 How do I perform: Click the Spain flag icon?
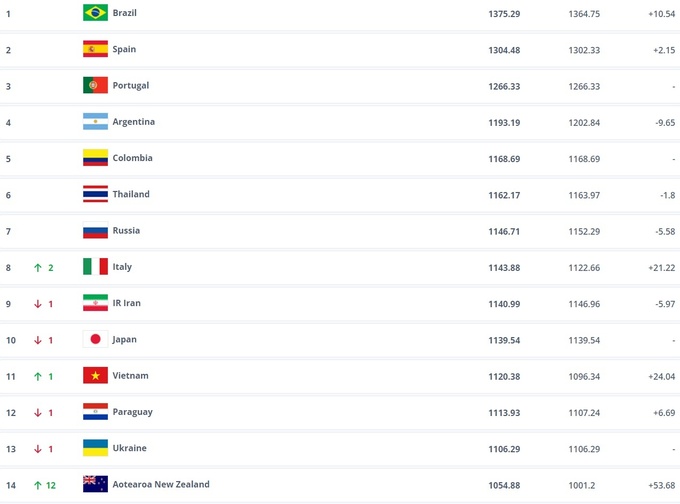point(95,49)
